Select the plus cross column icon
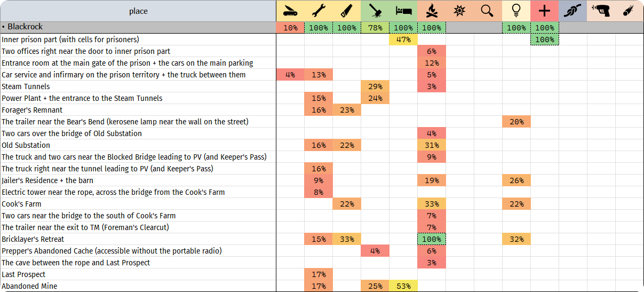Image resolution: width=644 pixels, height=292 pixels. (x=544, y=11)
